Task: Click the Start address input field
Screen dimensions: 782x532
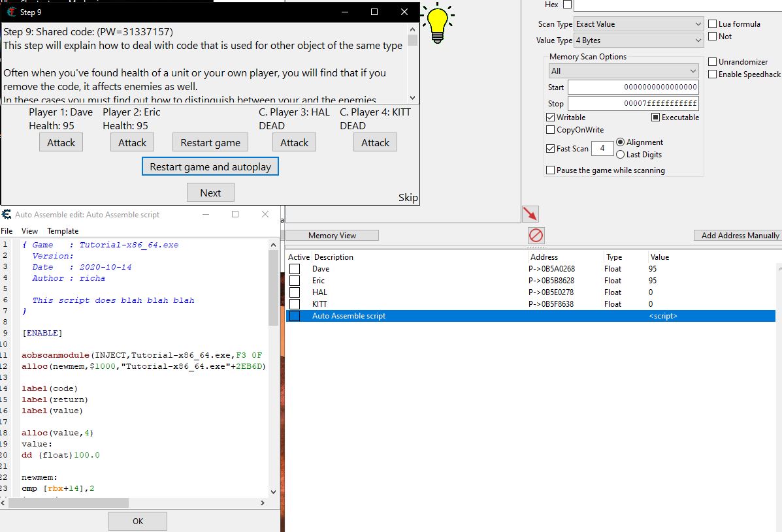Action: point(633,87)
